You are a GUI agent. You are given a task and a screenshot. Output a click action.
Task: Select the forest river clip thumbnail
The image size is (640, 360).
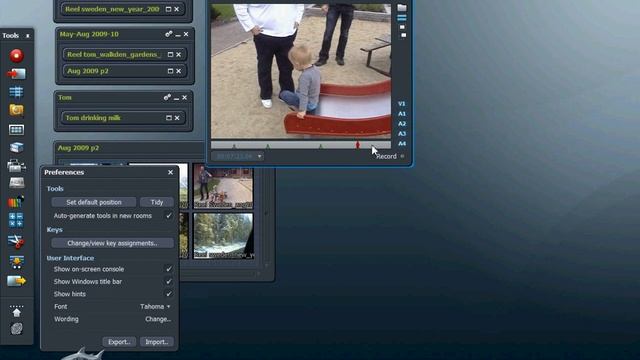224,236
